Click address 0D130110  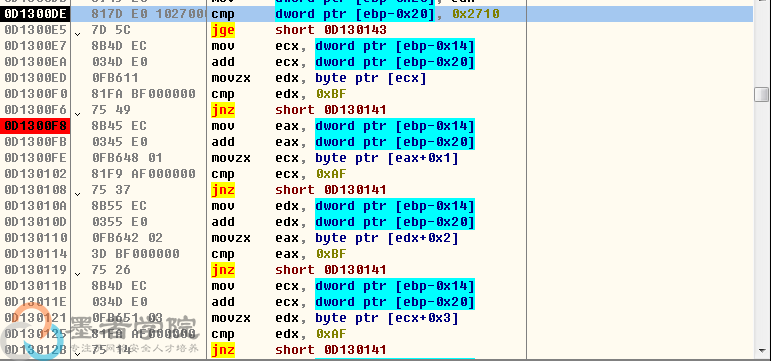pos(35,238)
